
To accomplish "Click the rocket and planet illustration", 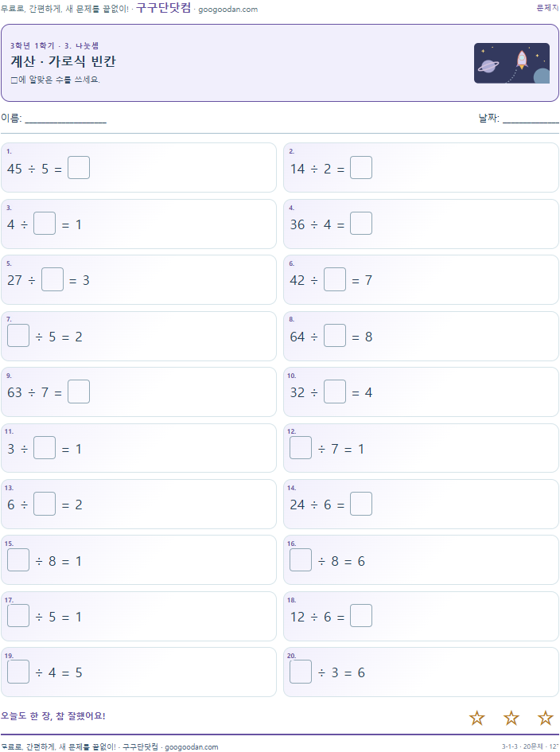I will [511, 64].
